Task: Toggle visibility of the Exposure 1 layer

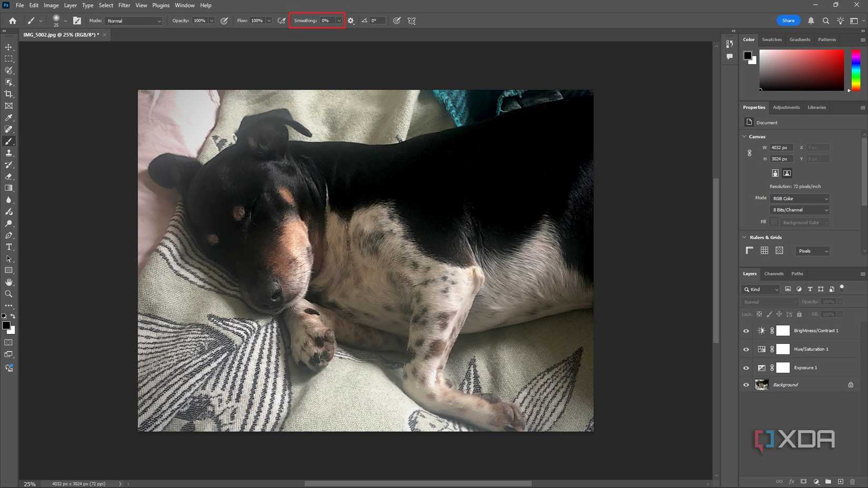Action: click(745, 368)
